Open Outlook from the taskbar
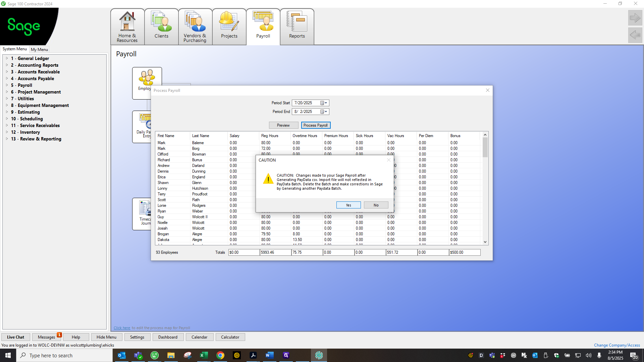 click(122, 355)
